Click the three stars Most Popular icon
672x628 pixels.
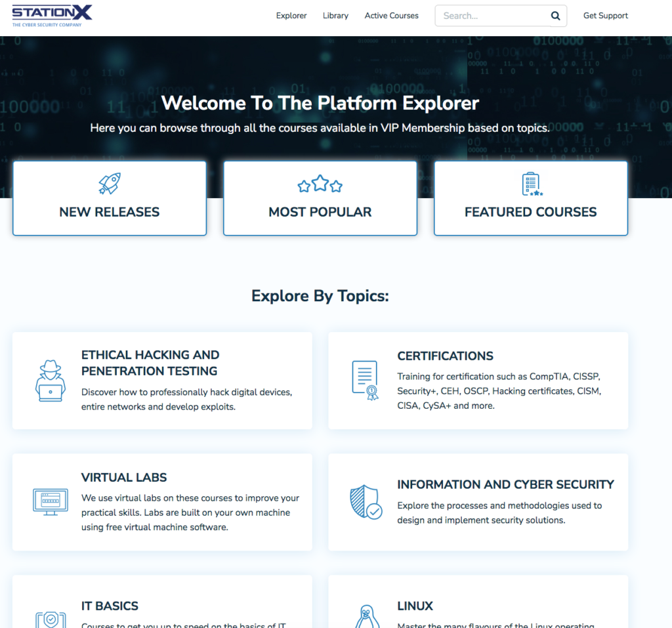point(320,184)
